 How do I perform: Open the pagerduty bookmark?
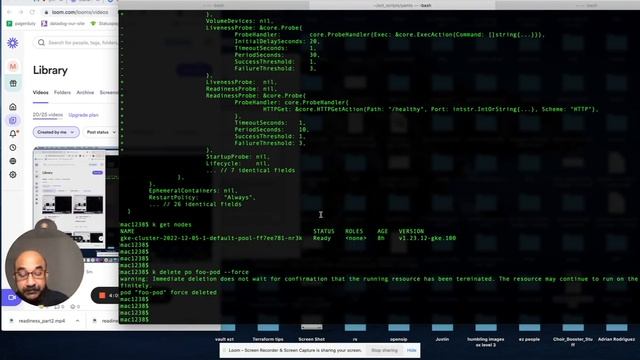coord(21,24)
